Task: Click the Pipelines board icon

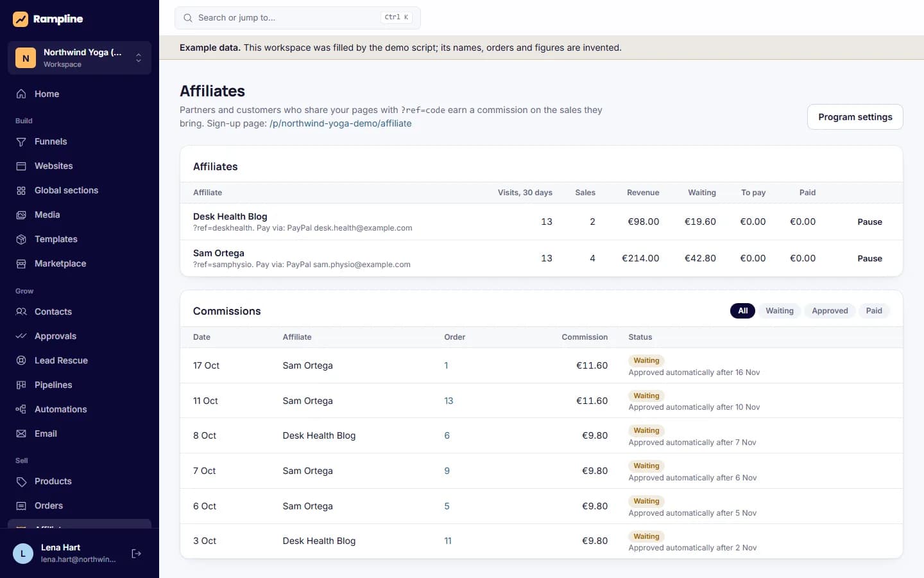Action: click(x=21, y=385)
